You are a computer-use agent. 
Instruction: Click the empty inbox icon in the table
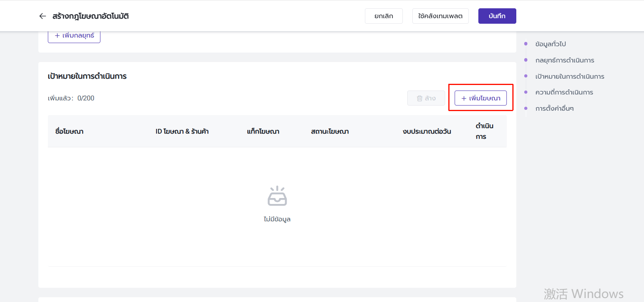[277, 196]
